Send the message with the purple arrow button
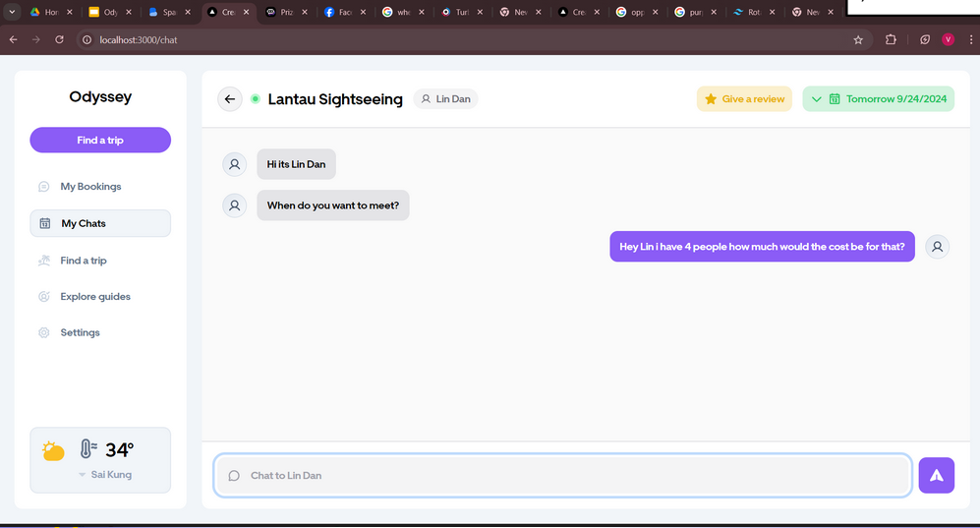This screenshot has height=528, width=980. pyautogui.click(x=936, y=476)
